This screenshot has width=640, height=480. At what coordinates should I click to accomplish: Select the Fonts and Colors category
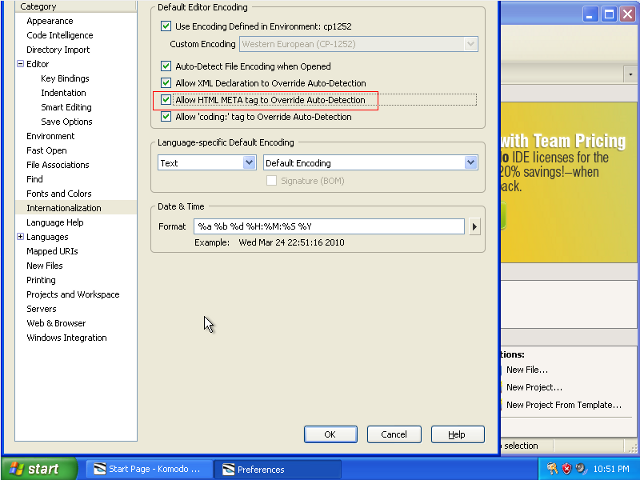[x=59, y=193]
